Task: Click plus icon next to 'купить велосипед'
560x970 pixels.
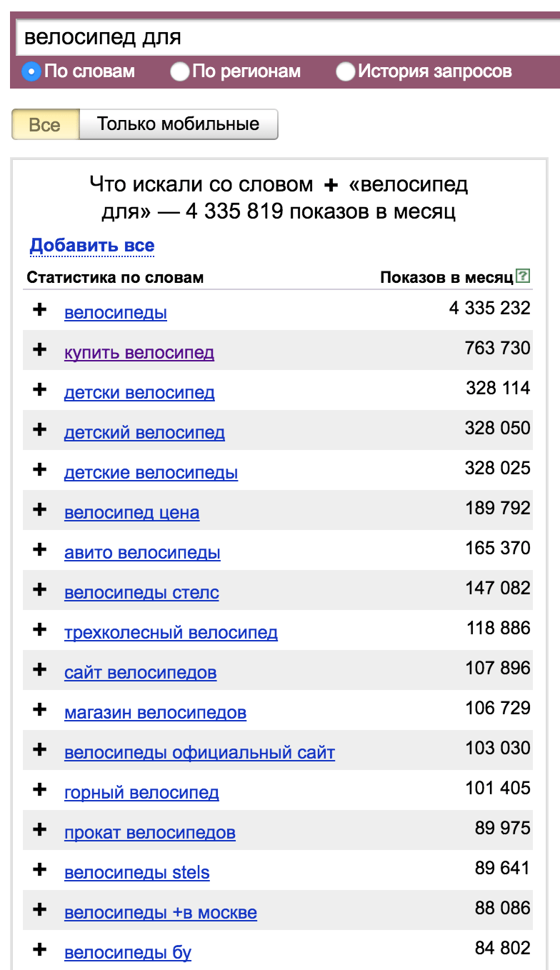Action: [40, 349]
